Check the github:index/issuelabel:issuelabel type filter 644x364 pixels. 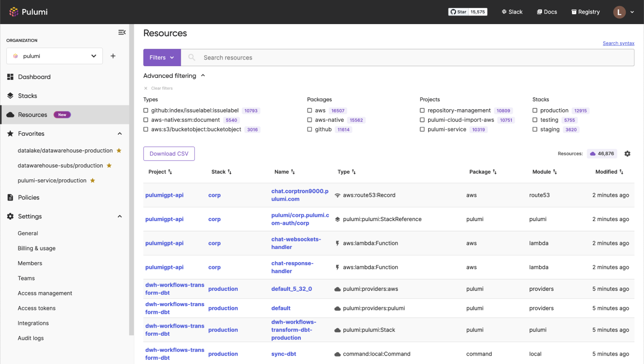pos(146,111)
